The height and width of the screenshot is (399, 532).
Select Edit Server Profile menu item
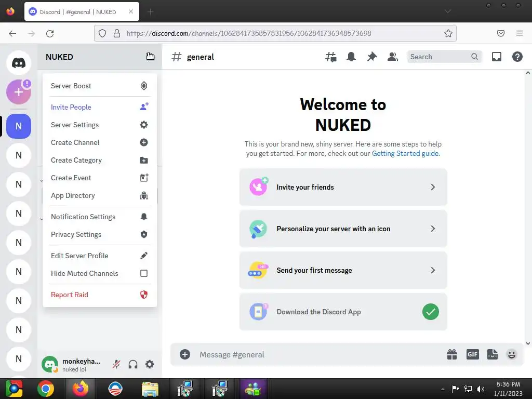[99, 256]
